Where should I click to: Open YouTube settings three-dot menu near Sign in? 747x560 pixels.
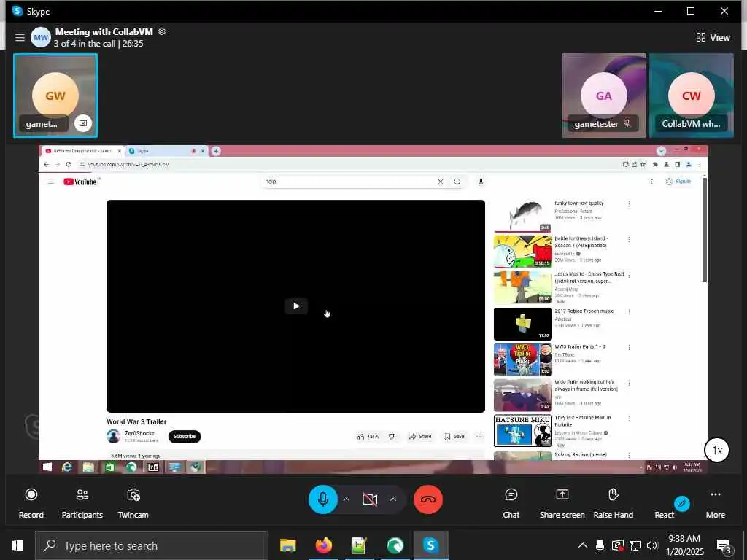(x=651, y=182)
